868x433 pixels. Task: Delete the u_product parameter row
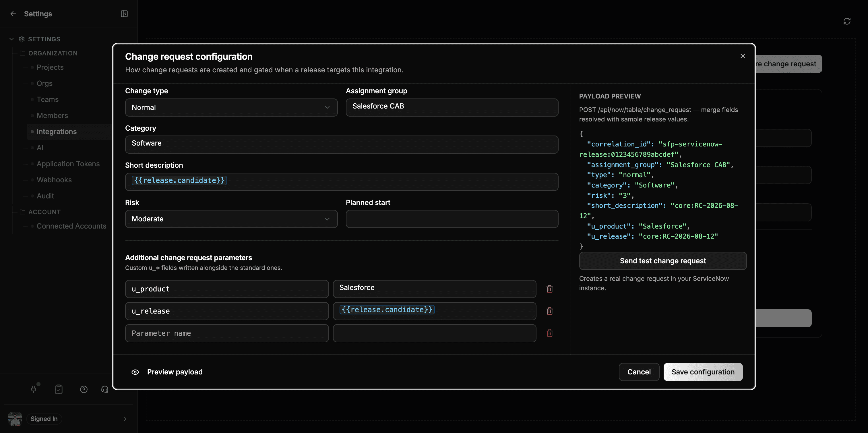[x=550, y=289]
